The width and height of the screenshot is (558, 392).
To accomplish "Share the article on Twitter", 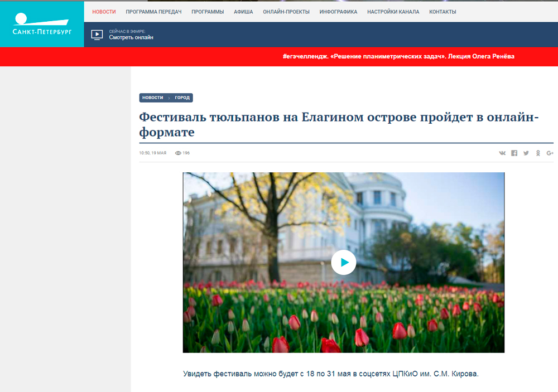I will click(x=526, y=153).
